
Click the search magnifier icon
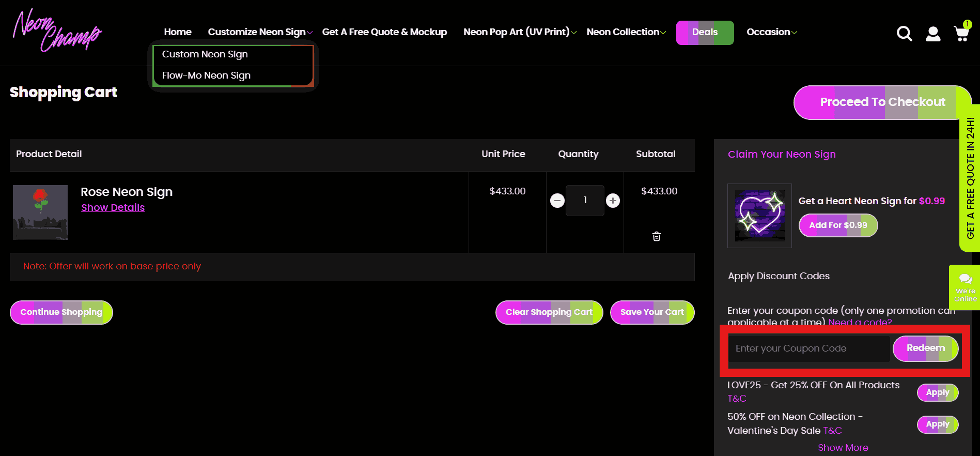904,34
